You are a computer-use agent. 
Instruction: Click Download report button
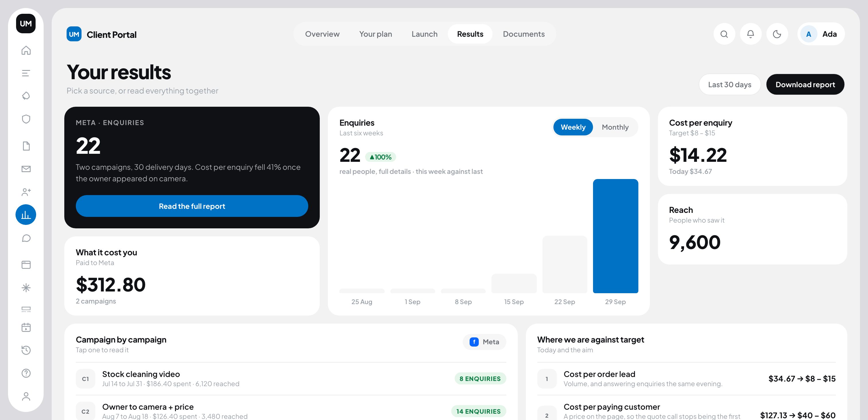[805, 84]
